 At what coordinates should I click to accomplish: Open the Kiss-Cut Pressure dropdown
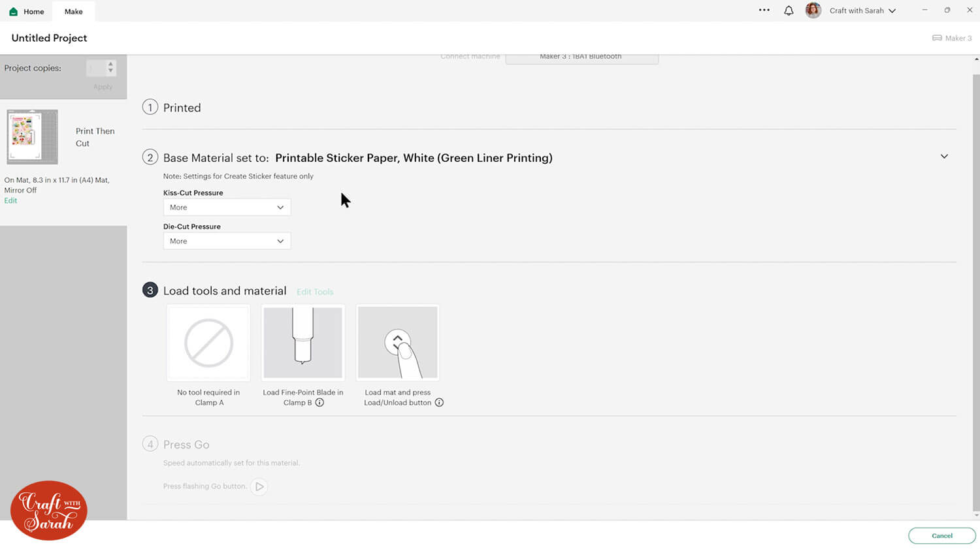tap(227, 208)
